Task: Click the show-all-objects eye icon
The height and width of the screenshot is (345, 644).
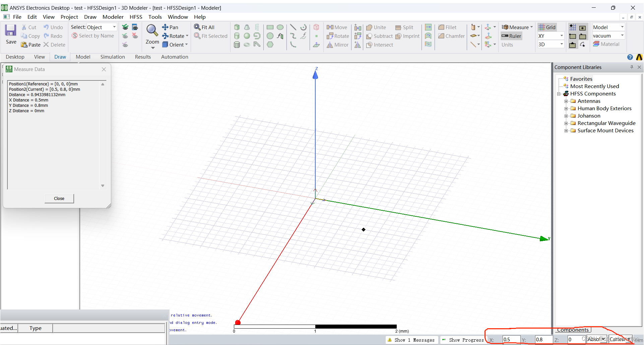Action: (125, 27)
